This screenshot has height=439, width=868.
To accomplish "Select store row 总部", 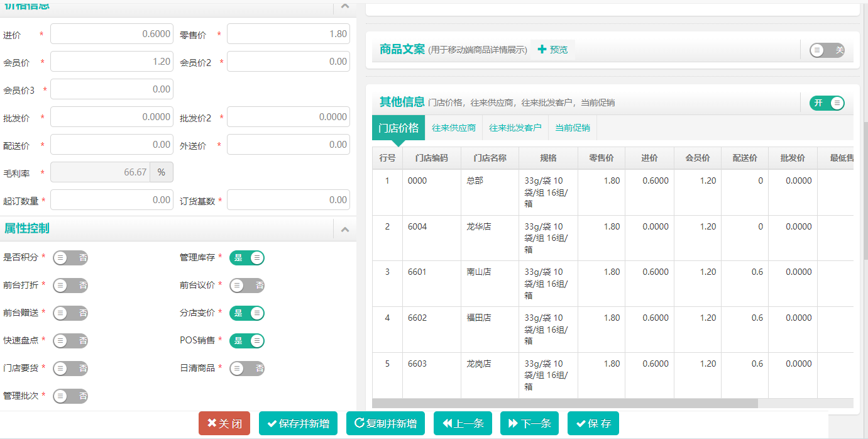I will tap(613, 192).
